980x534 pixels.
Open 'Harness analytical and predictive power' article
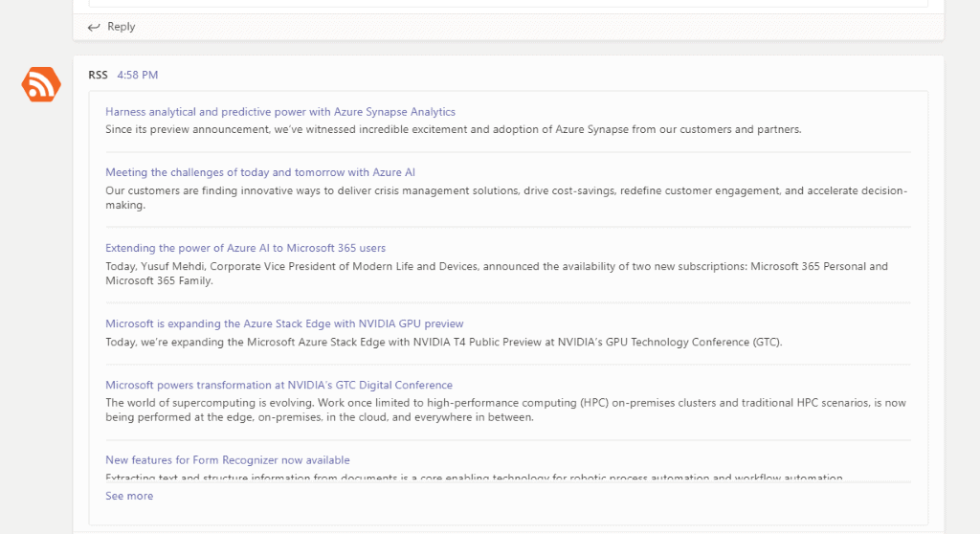point(280,112)
